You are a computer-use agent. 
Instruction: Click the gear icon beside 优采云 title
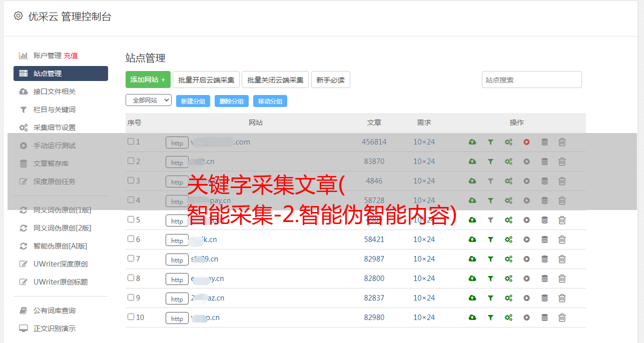[x=19, y=16]
